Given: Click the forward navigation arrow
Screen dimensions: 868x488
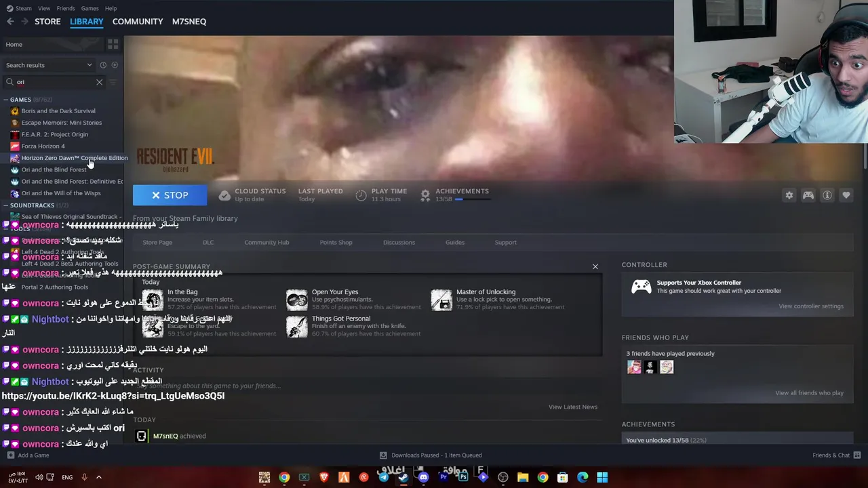Looking at the screenshot, I should [x=24, y=22].
